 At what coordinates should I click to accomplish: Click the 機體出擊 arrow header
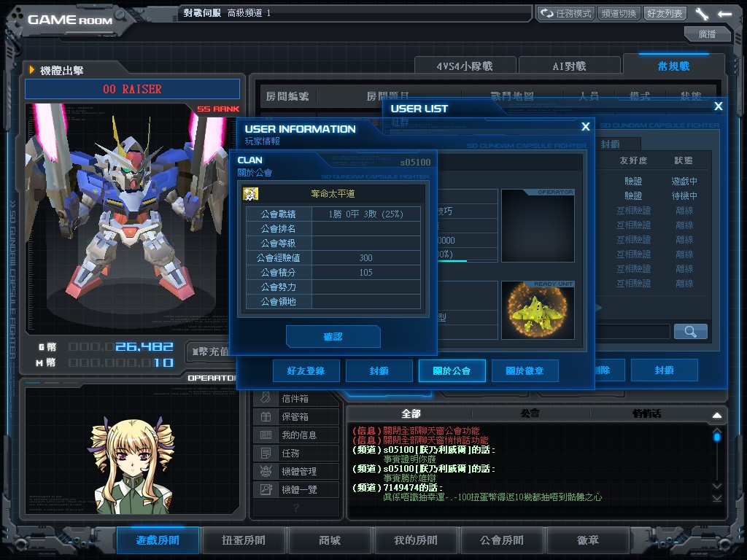56,71
